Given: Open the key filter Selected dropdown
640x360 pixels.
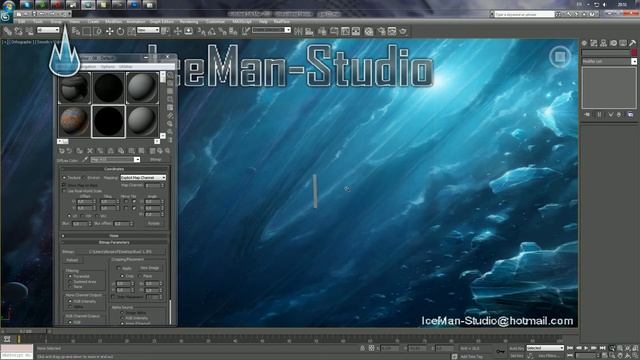Looking at the screenshot, I should (545, 348).
